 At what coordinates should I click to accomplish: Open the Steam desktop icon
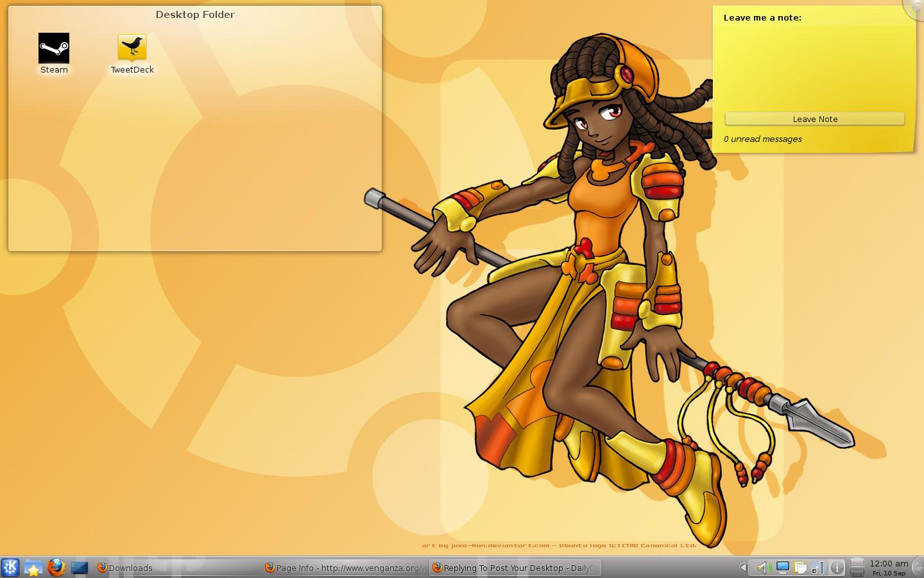54,54
